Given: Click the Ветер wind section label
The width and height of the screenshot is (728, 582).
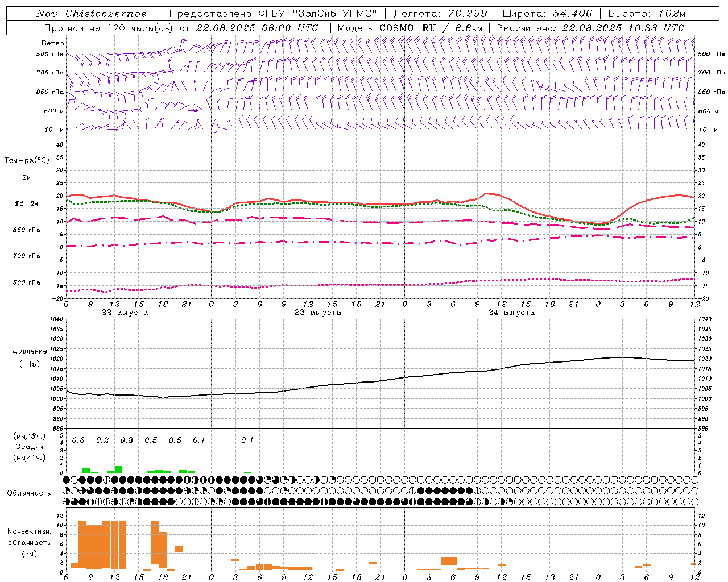Looking at the screenshot, I should 53,43.
